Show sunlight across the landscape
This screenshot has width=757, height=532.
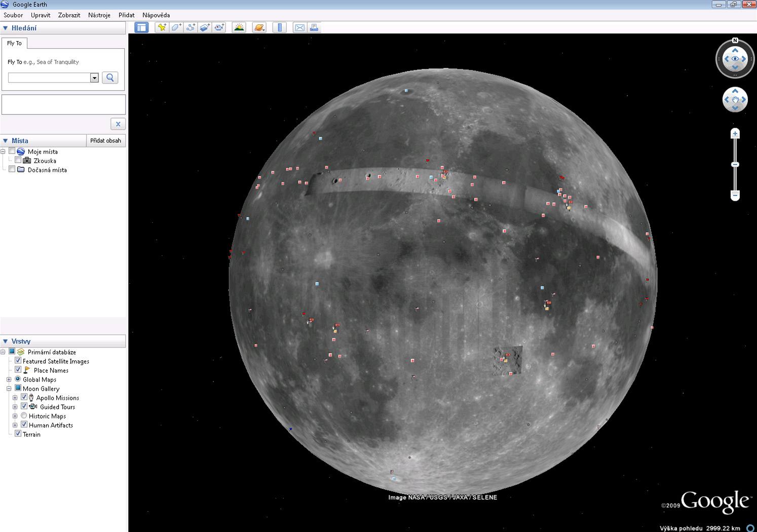pos(239,28)
